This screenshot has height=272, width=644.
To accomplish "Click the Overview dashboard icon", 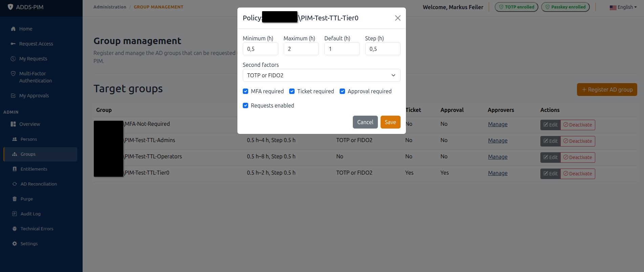I will (x=13, y=124).
